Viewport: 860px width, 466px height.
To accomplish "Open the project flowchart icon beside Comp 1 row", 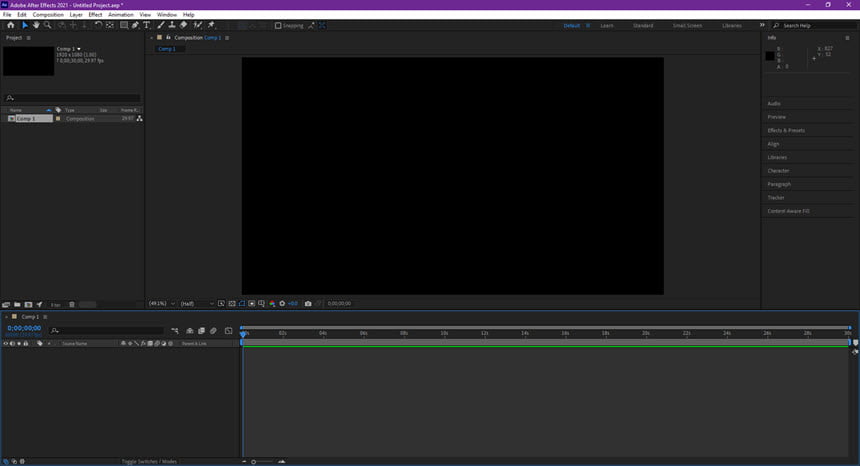I will pos(139,118).
